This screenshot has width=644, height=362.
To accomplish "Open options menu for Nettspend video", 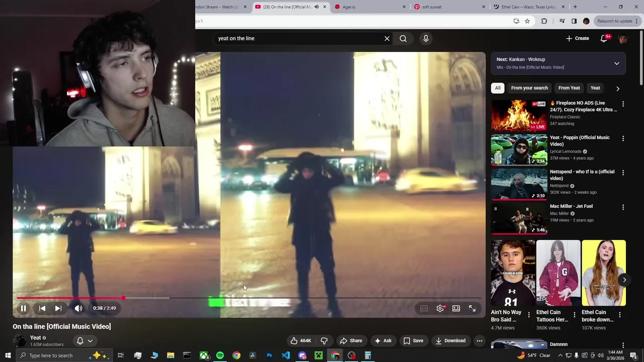I will pyautogui.click(x=623, y=172).
